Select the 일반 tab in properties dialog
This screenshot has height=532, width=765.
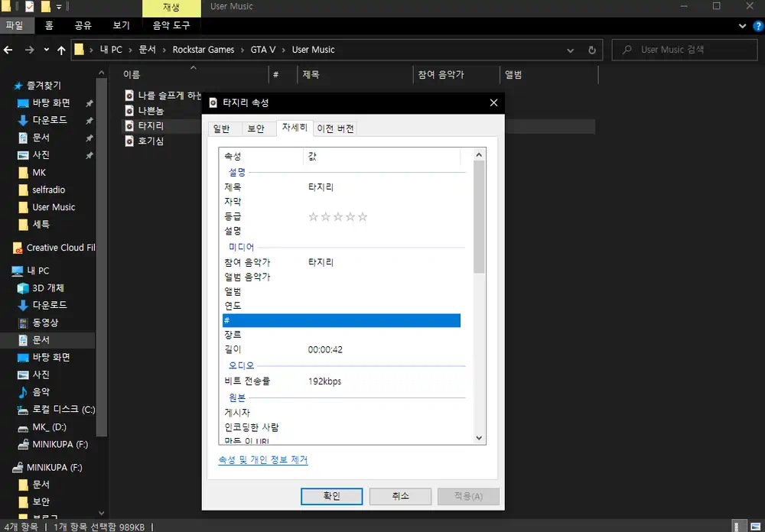tap(221, 128)
